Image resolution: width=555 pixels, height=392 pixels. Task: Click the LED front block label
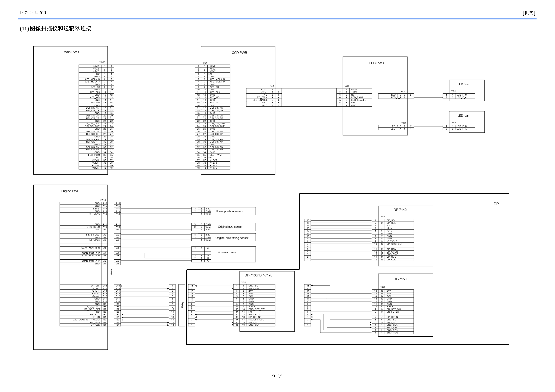[x=463, y=84]
